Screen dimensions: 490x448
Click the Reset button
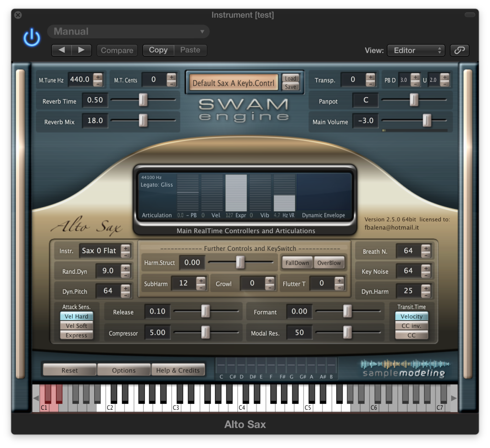[69, 370]
